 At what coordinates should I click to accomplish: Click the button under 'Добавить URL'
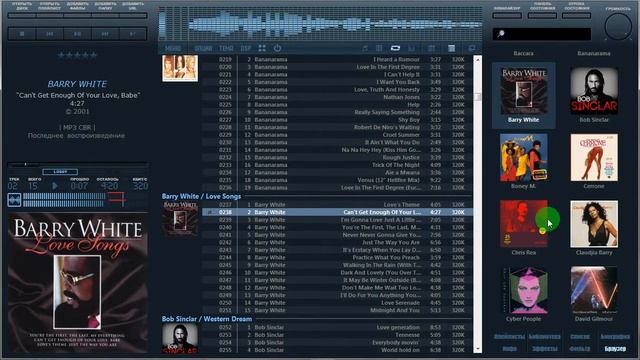(133, 16)
